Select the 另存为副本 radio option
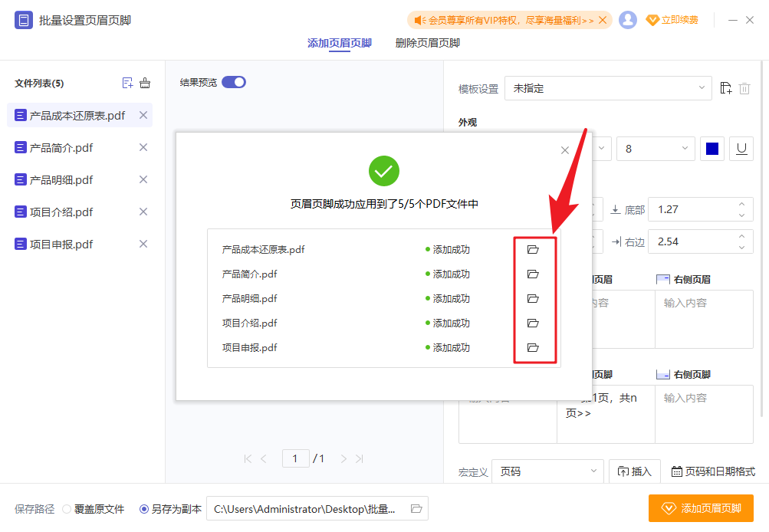 coord(143,508)
